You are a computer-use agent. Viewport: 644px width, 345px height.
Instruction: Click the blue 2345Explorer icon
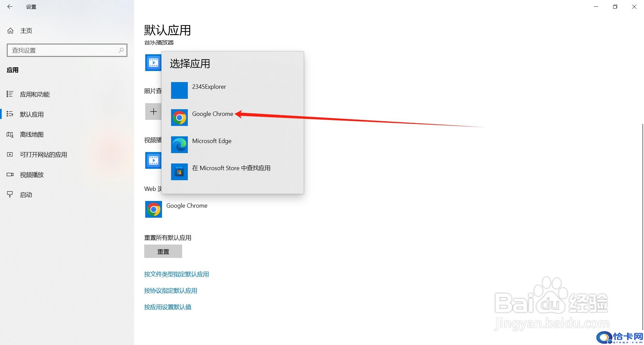click(x=179, y=90)
